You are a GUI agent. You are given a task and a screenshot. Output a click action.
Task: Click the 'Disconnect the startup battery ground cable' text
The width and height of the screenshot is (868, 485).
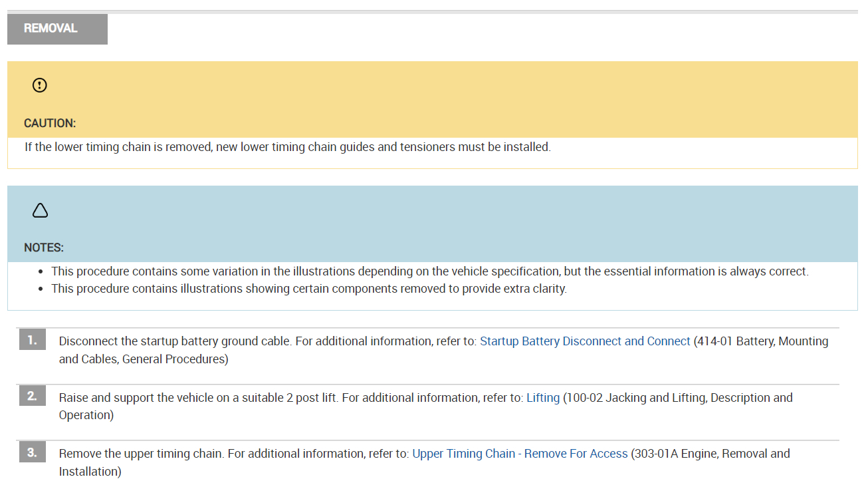point(175,341)
